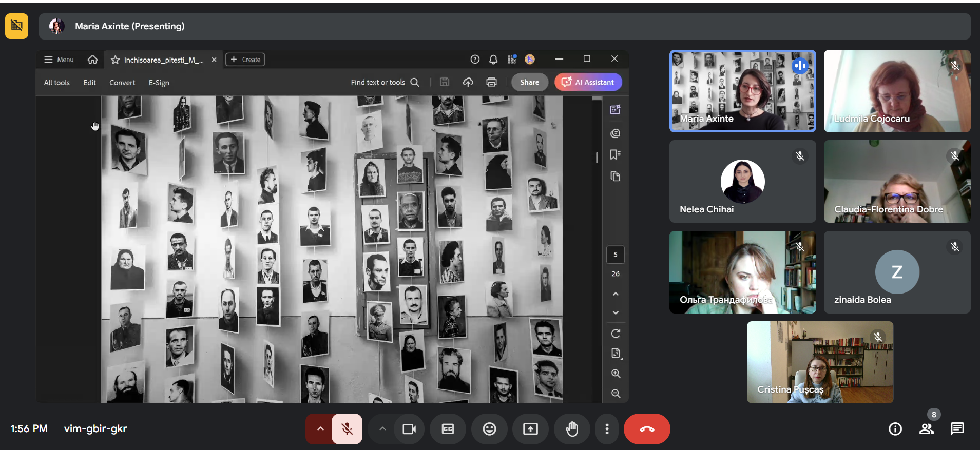Select Claudia-Florentina Dobre video tile
The width and height of the screenshot is (980, 450).
897,182
